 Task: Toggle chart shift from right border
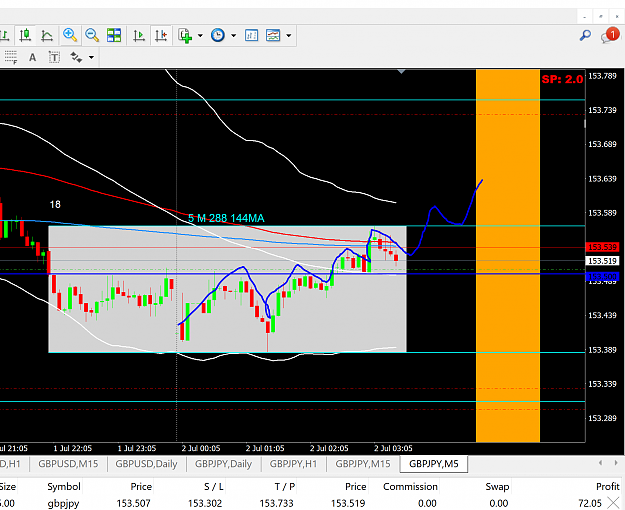161,35
